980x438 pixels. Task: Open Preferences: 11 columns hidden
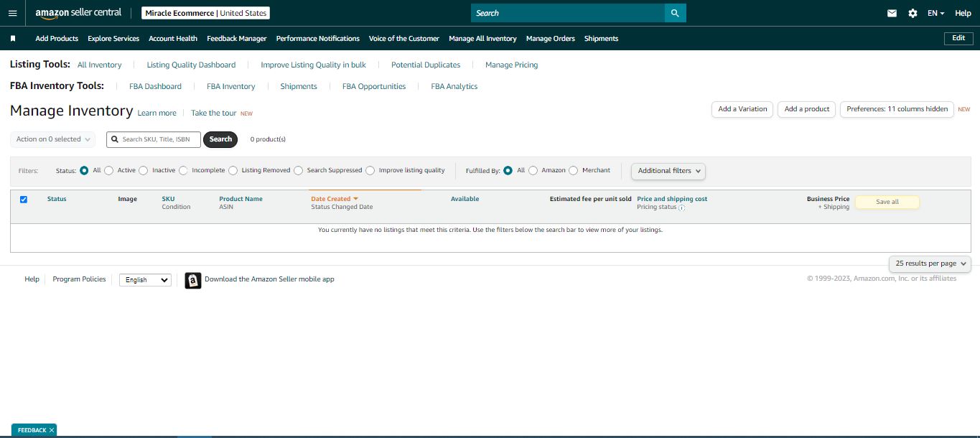point(897,109)
